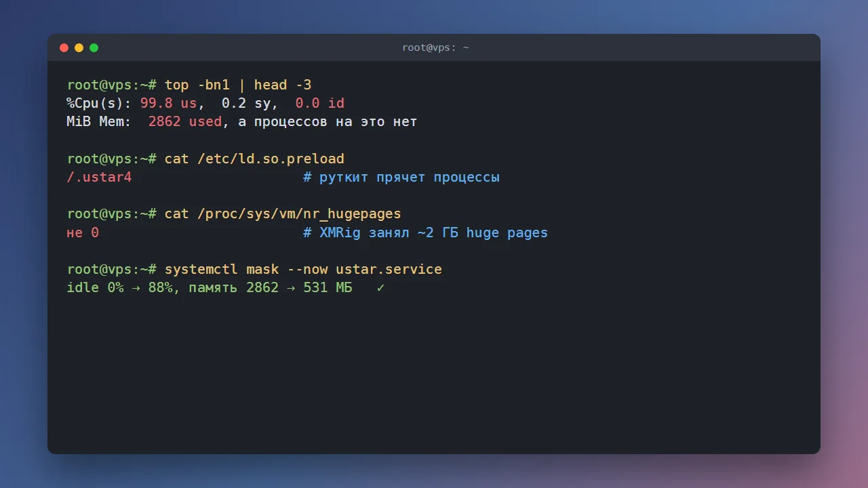Click the yellow minimize window button
Screen dimensions: 868x488
coord(79,47)
